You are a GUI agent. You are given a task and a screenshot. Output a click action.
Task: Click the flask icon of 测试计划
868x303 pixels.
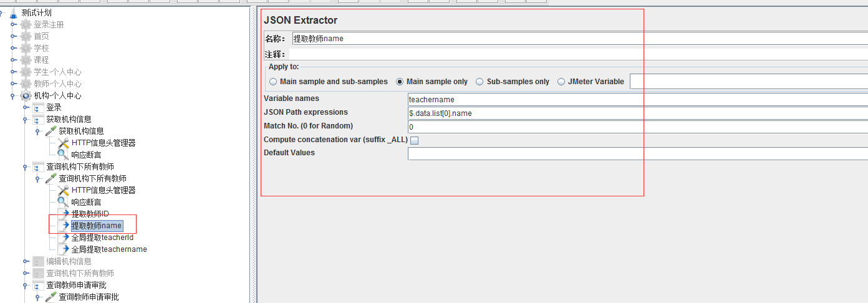pos(13,12)
